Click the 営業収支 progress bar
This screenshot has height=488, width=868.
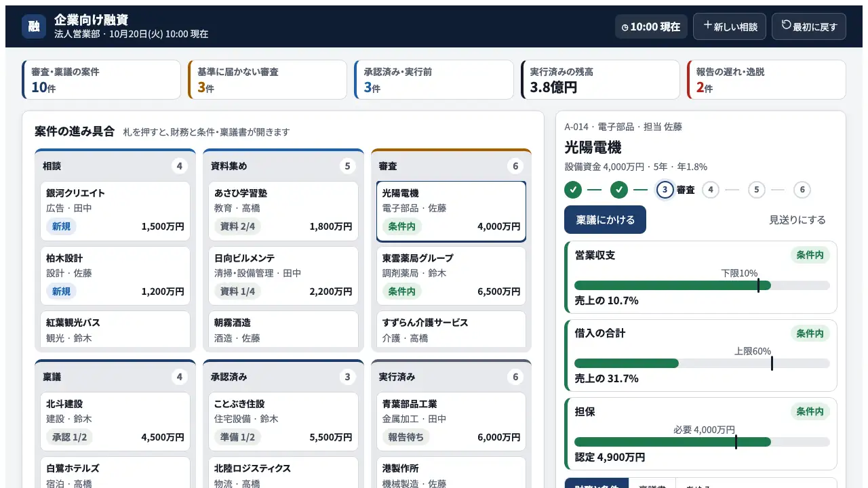click(702, 285)
